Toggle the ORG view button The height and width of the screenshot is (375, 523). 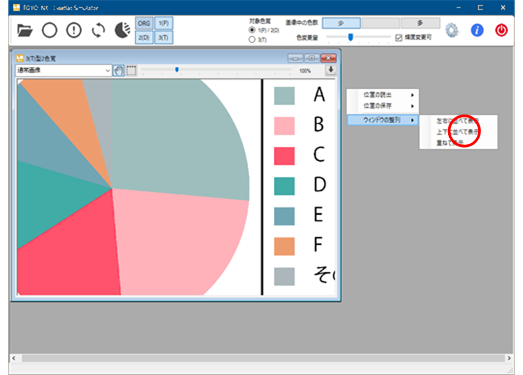coord(144,23)
